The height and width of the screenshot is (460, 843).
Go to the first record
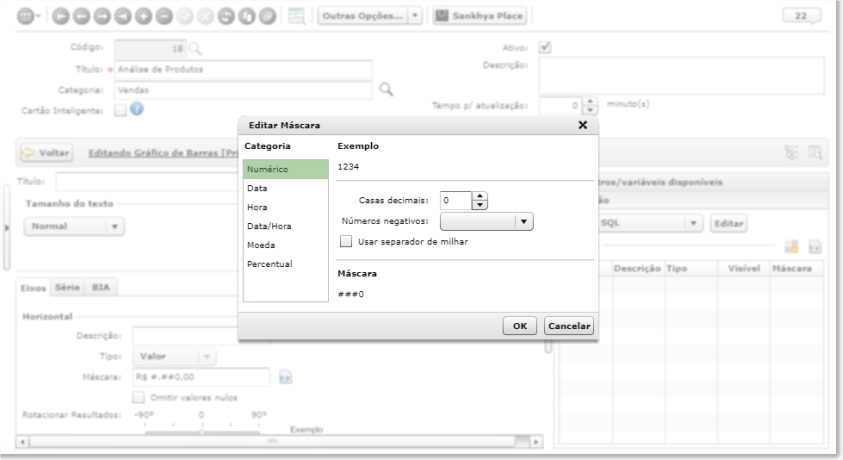coord(61,16)
